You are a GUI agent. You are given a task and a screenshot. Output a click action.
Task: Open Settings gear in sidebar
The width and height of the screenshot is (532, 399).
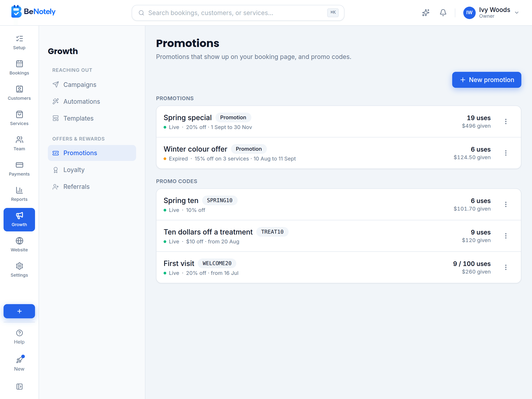tap(19, 270)
